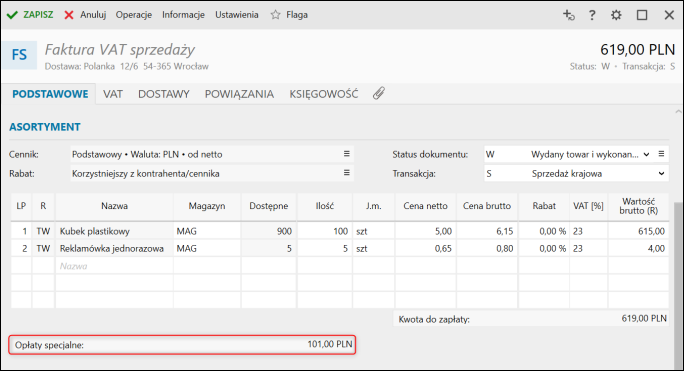Viewport: 684px width, 371px height.
Task: Expand the Status dokumentu dropdown
Action: 646,154
